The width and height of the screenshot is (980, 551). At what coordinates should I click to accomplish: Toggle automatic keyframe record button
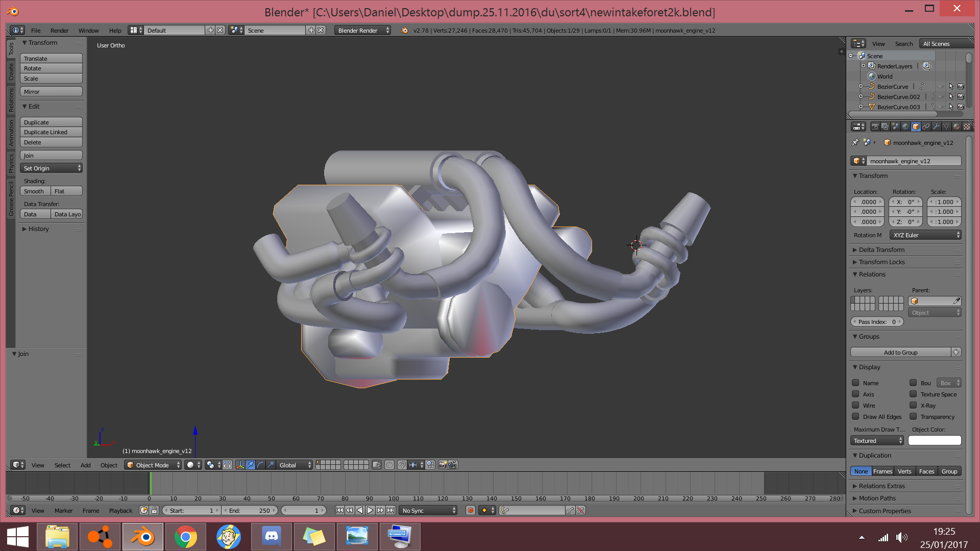click(471, 510)
